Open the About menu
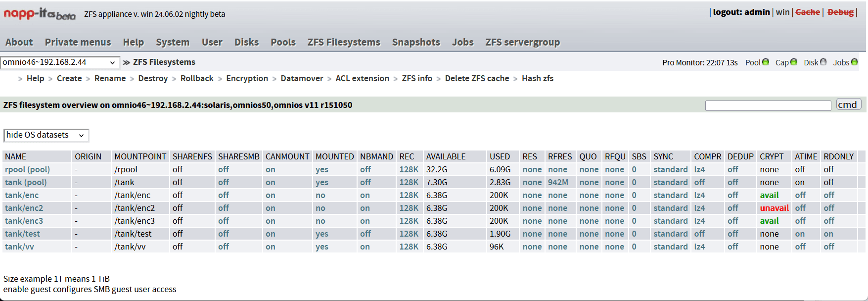The height and width of the screenshot is (301, 868). pos(19,42)
